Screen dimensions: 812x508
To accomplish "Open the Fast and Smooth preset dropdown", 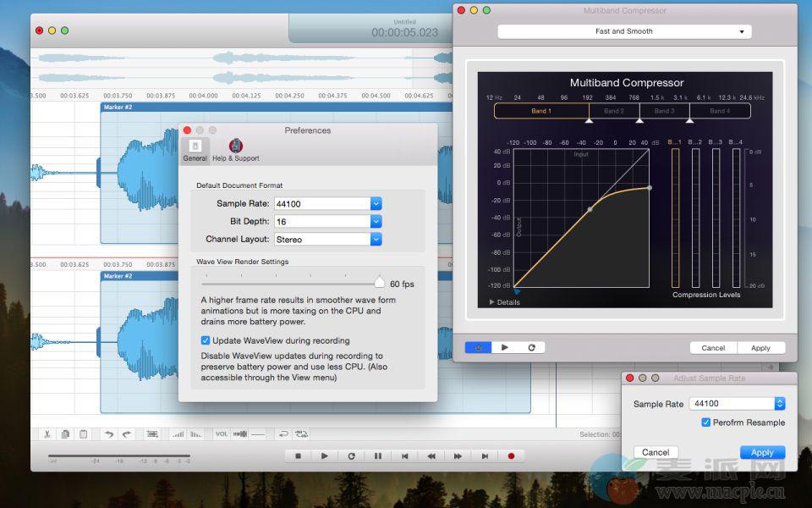I will point(624,31).
